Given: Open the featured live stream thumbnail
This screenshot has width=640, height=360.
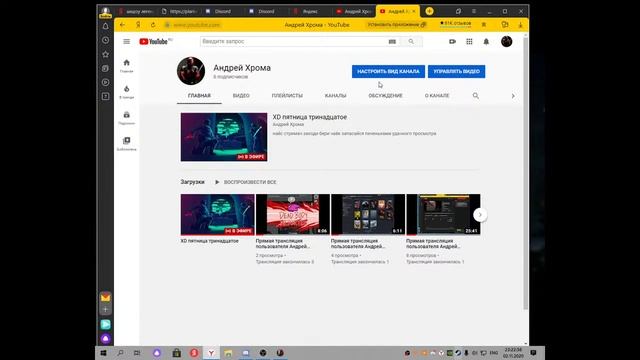Looking at the screenshot, I should point(224,137).
